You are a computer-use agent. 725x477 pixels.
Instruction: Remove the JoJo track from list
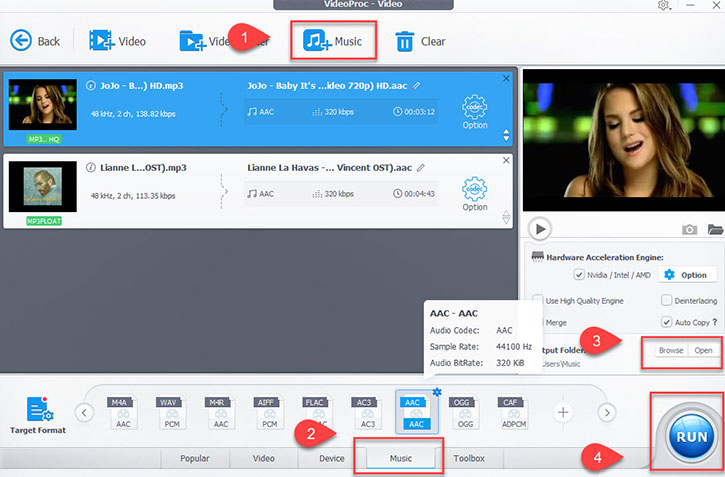pos(506,79)
